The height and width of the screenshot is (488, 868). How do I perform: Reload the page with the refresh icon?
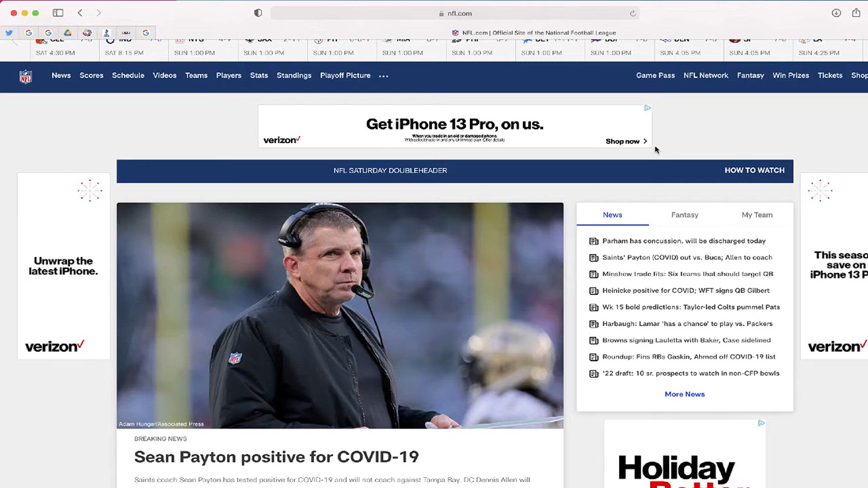click(632, 14)
